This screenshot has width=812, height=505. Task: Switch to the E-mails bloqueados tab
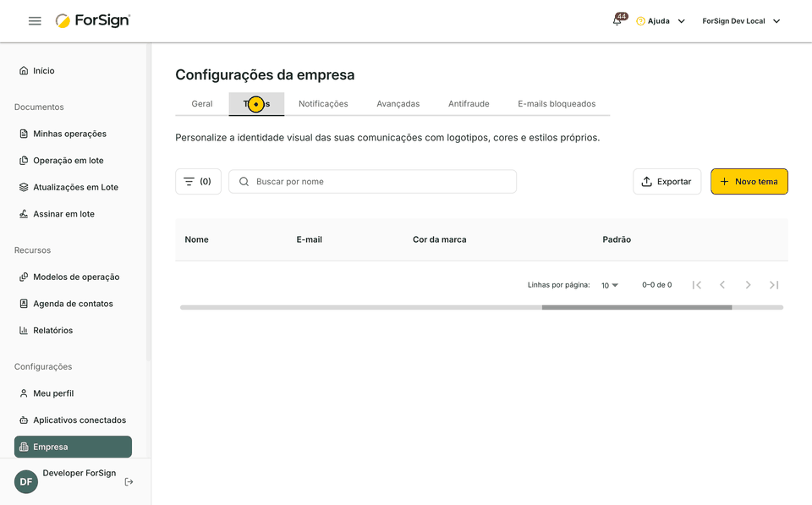[x=557, y=104]
